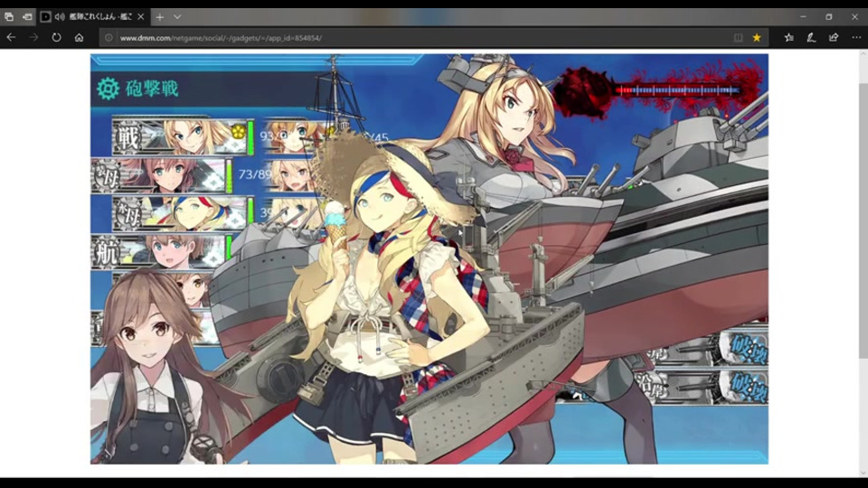Image resolution: width=868 pixels, height=488 pixels.
Task: Click the browser Back arrow
Action: coord(11,38)
